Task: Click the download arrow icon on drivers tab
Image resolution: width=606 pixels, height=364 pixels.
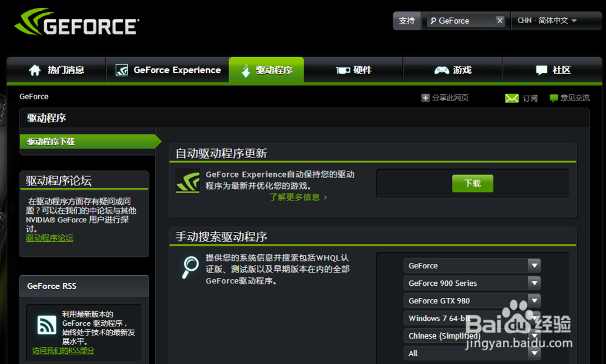Action: 246,70
